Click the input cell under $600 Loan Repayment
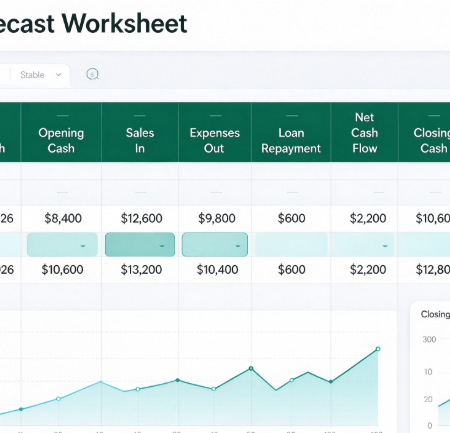The image size is (450, 433). [291, 245]
